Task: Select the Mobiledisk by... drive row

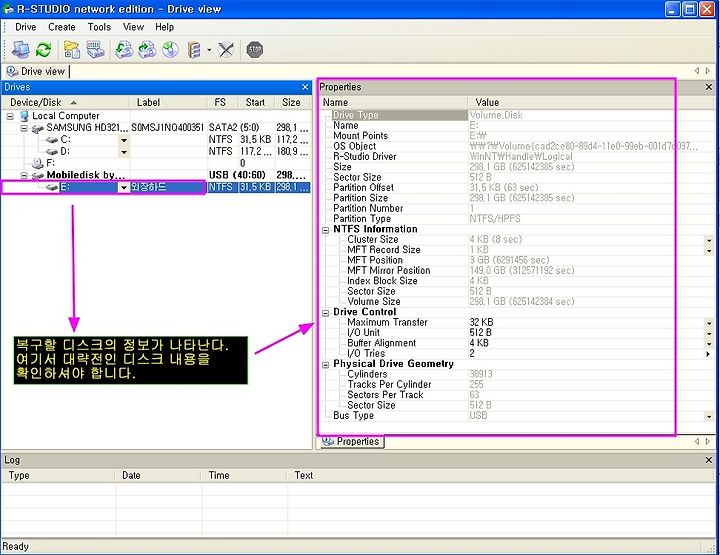Action: (156, 175)
